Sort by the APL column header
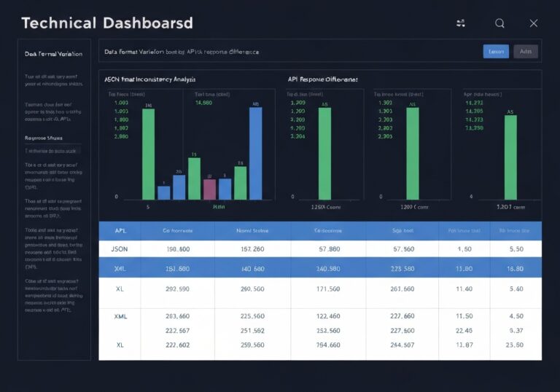 point(120,230)
